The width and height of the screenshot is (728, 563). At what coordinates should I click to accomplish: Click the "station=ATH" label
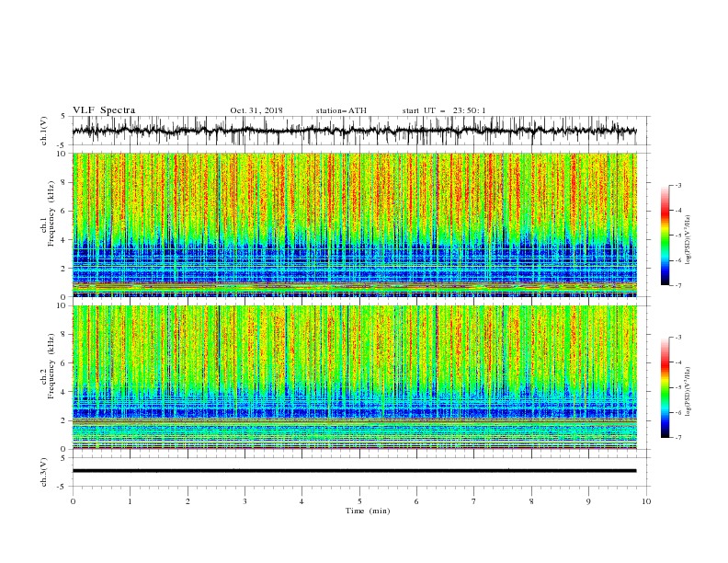341,110
